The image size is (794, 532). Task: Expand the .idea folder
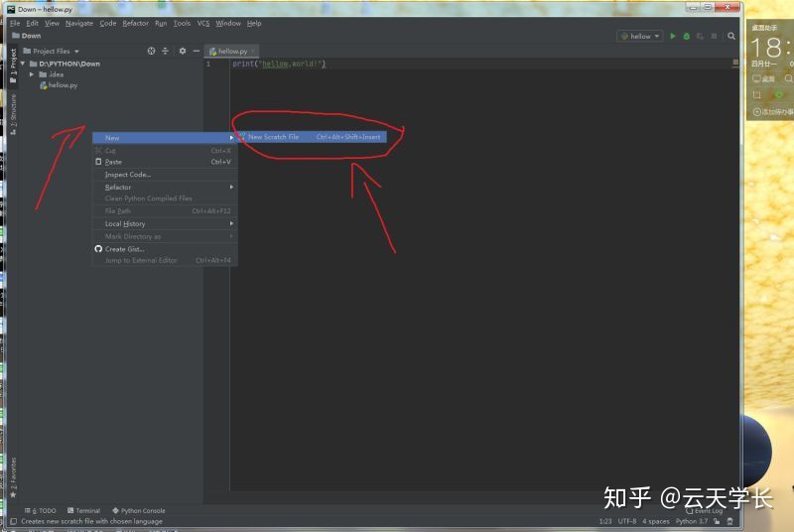tap(32, 74)
